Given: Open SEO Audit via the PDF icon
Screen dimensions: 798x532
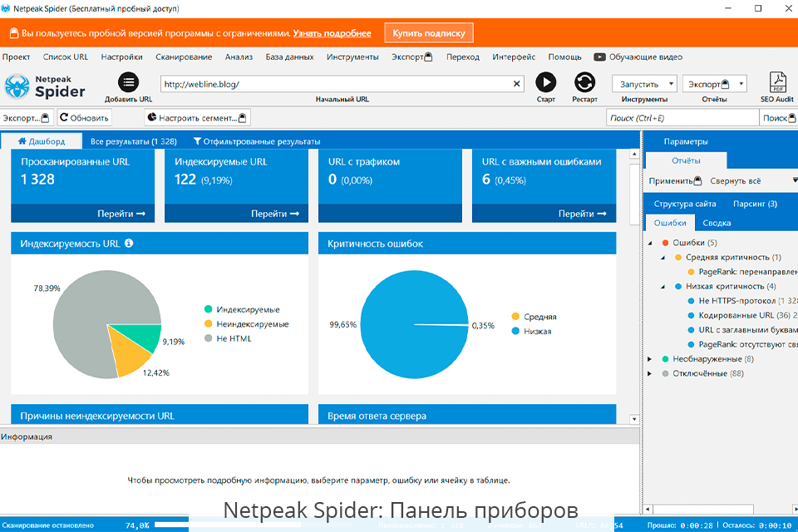Looking at the screenshot, I should point(778,82).
